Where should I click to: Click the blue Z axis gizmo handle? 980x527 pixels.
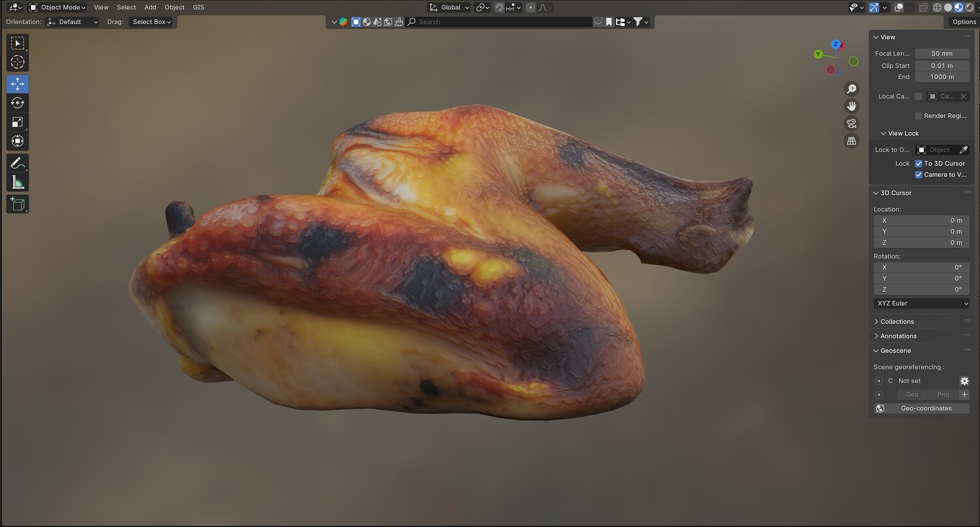click(836, 44)
